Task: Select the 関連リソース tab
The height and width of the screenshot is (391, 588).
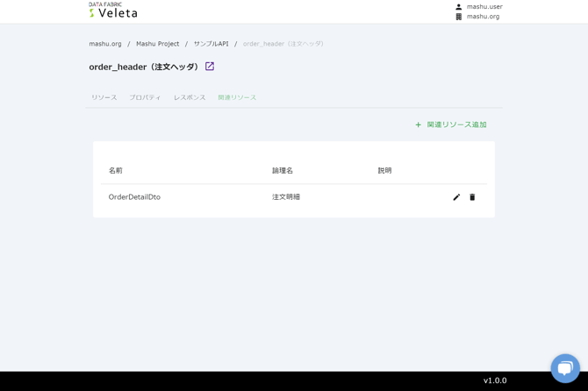Action: (x=237, y=97)
